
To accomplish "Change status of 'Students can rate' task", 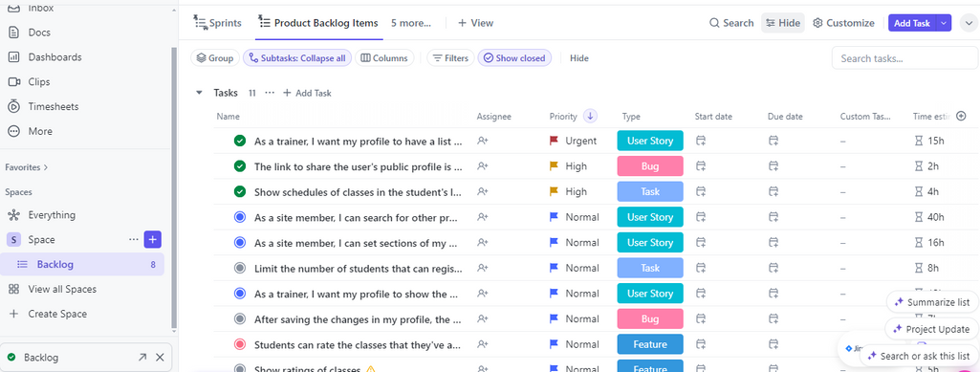I will click(239, 344).
